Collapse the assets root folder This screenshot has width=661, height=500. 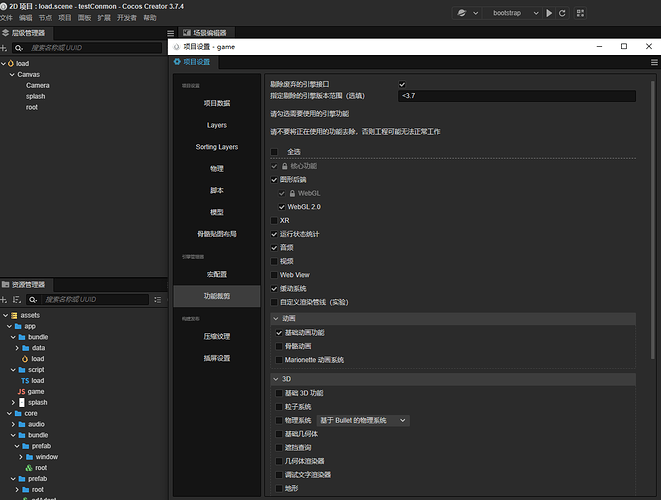[5, 315]
